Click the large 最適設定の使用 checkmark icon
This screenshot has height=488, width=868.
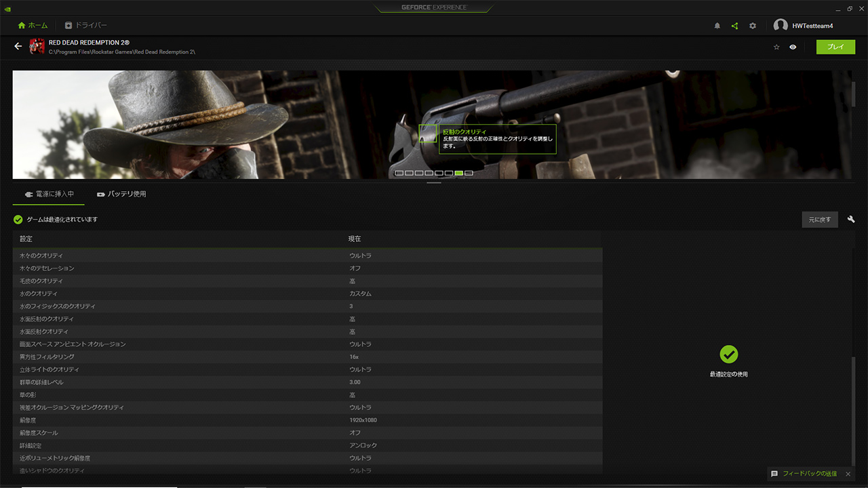729,354
